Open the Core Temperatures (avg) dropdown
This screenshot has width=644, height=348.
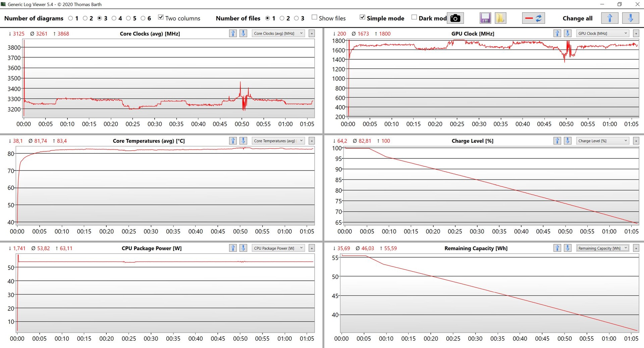(x=278, y=141)
